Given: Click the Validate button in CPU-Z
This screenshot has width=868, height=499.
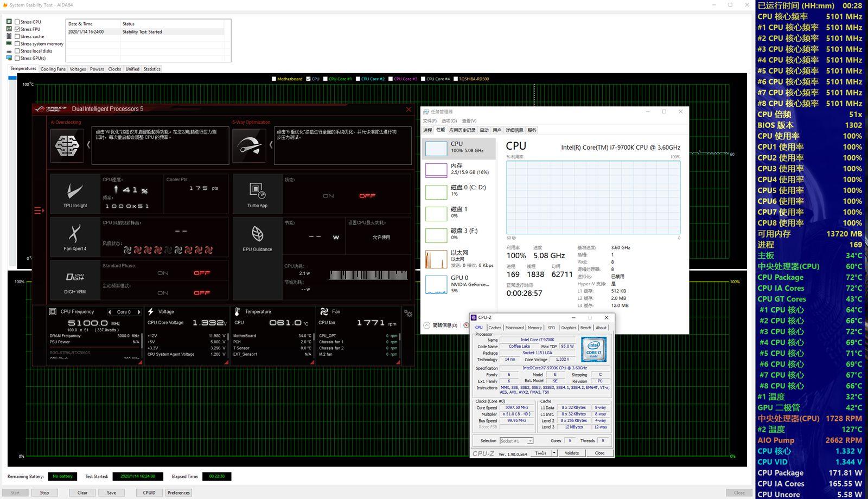Looking at the screenshot, I should 572,453.
